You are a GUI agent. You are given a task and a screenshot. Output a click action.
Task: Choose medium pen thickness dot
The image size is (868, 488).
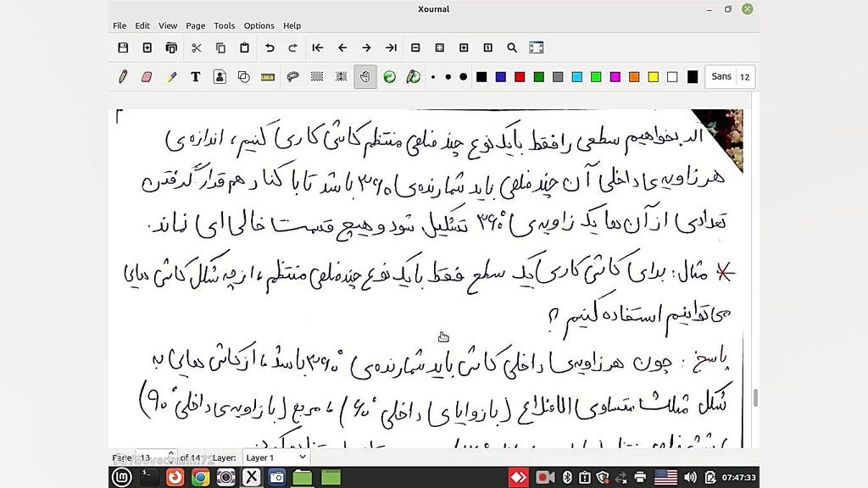coord(448,77)
